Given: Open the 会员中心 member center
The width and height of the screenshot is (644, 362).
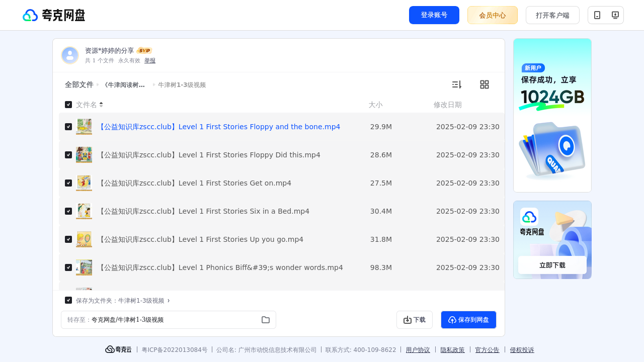Looking at the screenshot, I should tap(493, 15).
